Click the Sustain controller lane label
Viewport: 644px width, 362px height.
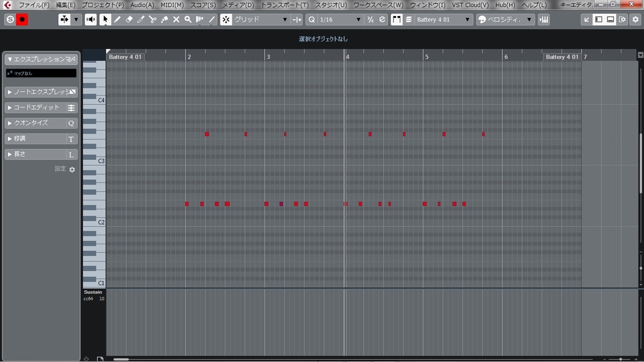[x=93, y=292]
